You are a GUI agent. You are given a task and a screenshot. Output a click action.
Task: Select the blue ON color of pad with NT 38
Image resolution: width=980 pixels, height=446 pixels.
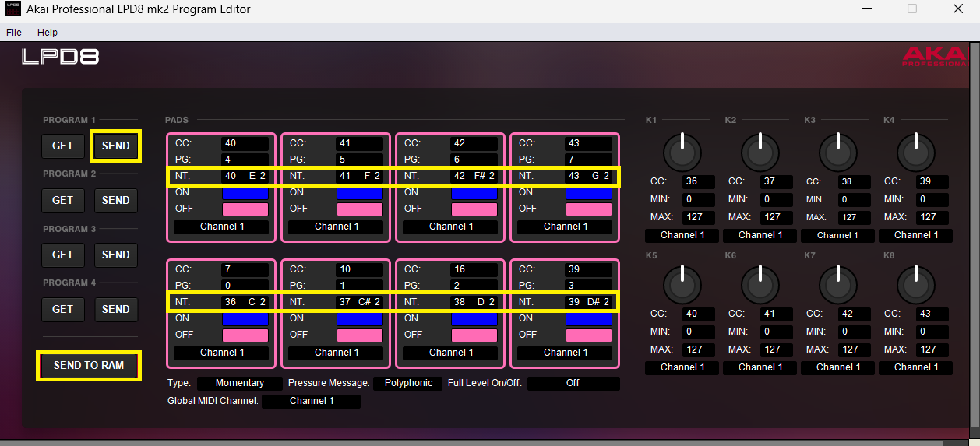pyautogui.click(x=474, y=318)
